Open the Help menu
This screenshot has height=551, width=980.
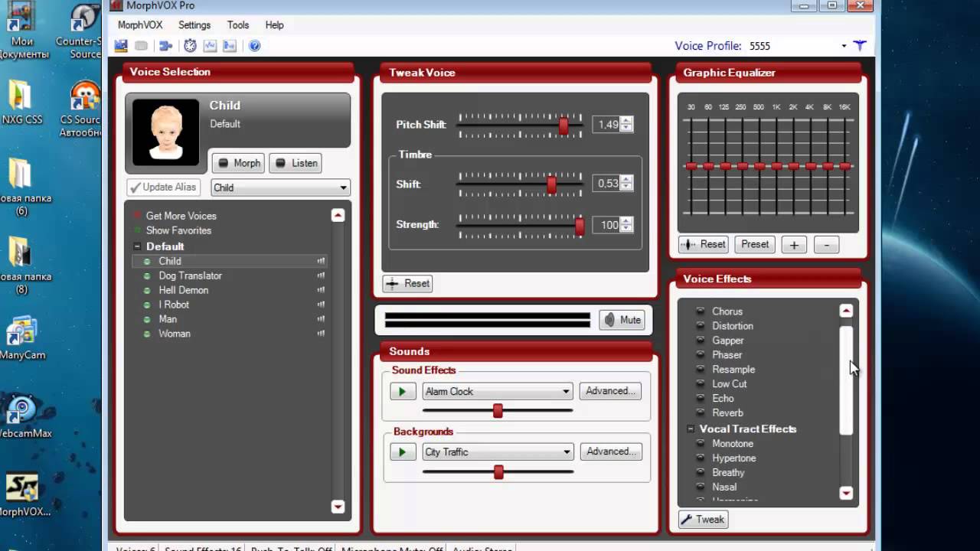click(x=274, y=25)
